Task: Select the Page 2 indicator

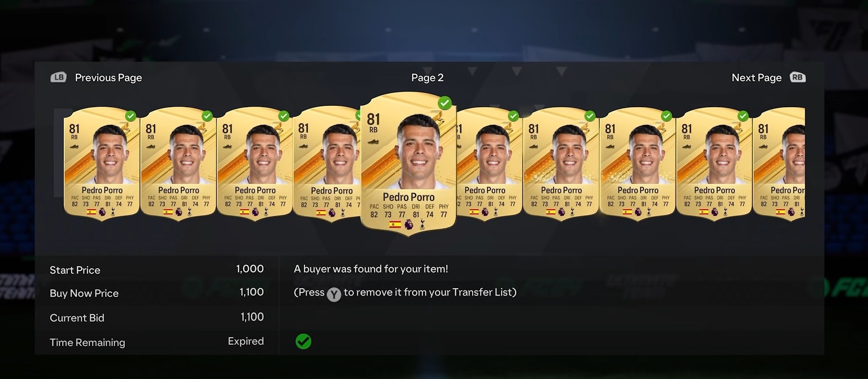Action: pos(427,77)
